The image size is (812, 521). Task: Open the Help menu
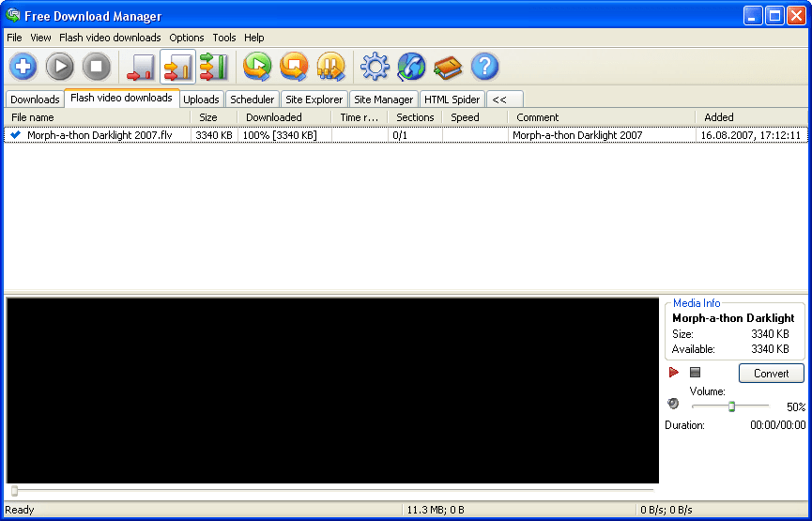click(x=254, y=38)
